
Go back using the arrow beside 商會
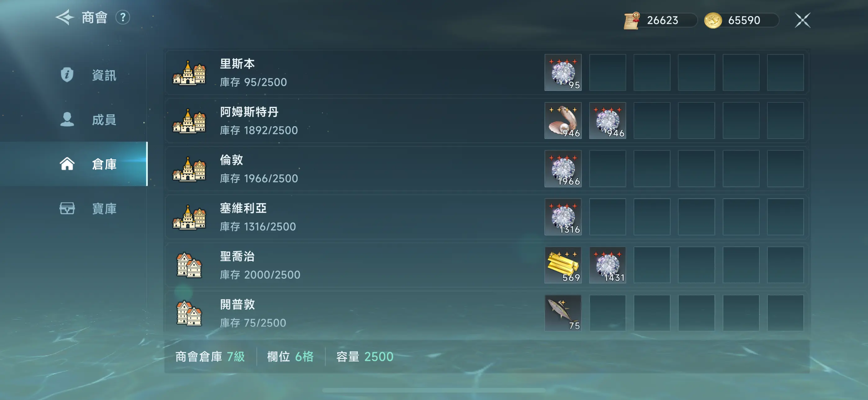point(65,17)
